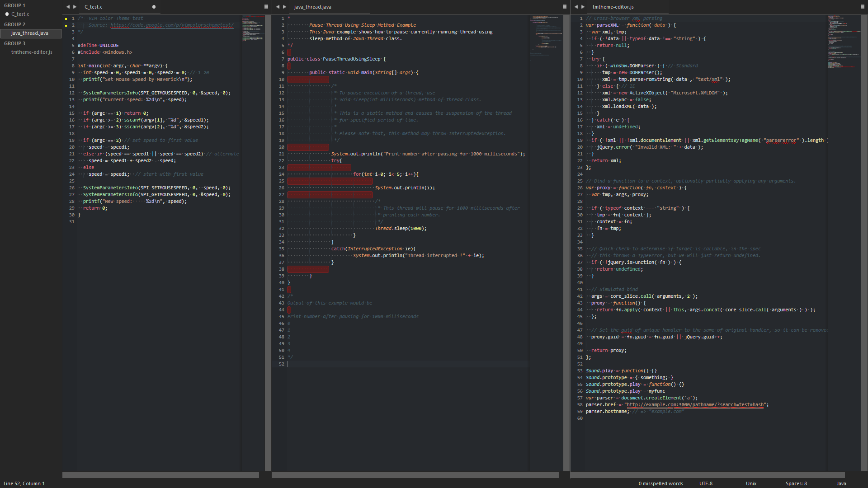Click the vimcolorschemetest URL in comment
Screen dimensions: 868x488
pos(172,25)
